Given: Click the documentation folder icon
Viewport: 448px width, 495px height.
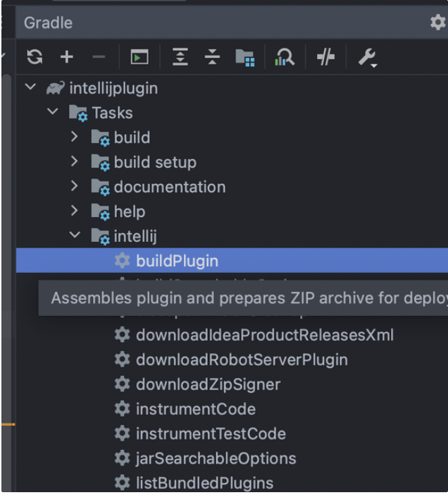Looking at the screenshot, I should click(100, 187).
